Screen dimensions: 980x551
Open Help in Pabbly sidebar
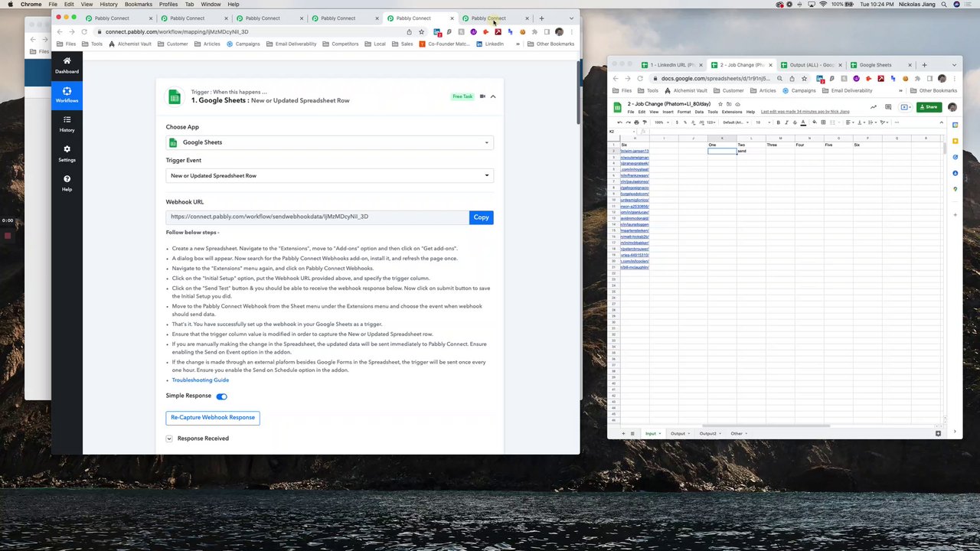67,183
